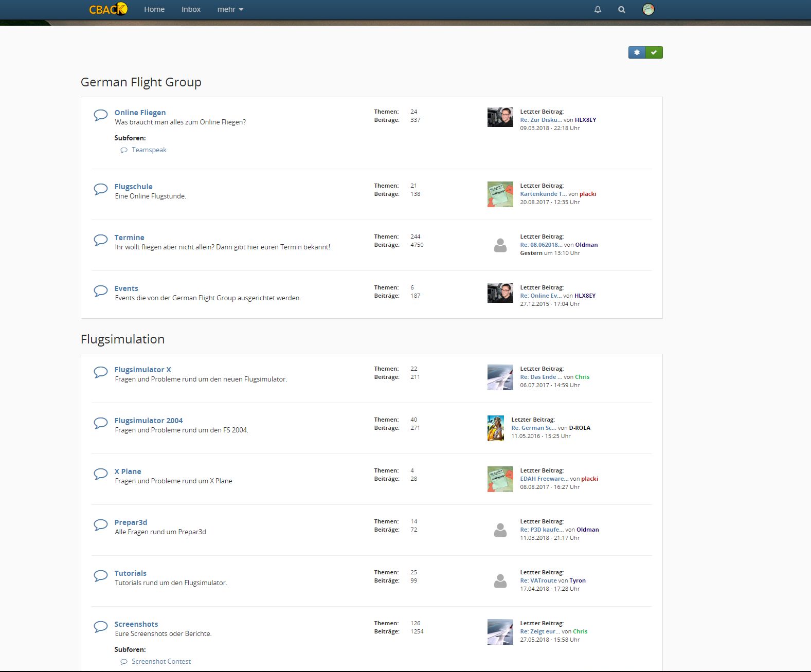
Task: Go to Home in navbar
Action: tap(154, 9)
